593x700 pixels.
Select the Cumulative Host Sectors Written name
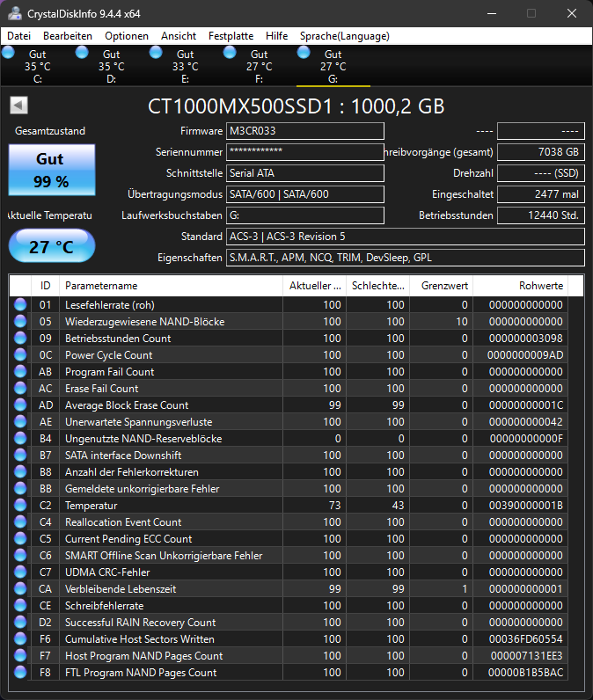pos(140,638)
